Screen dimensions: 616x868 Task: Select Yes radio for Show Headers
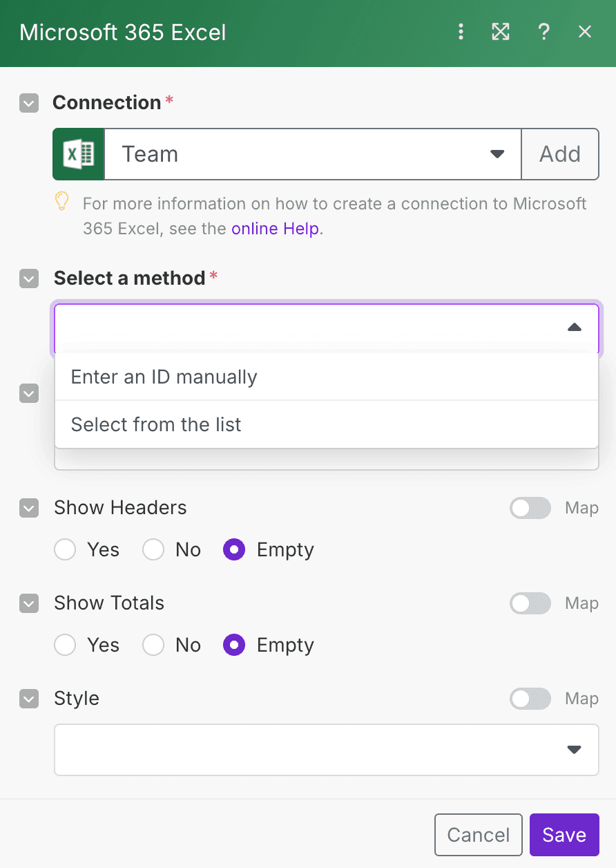[x=65, y=550]
